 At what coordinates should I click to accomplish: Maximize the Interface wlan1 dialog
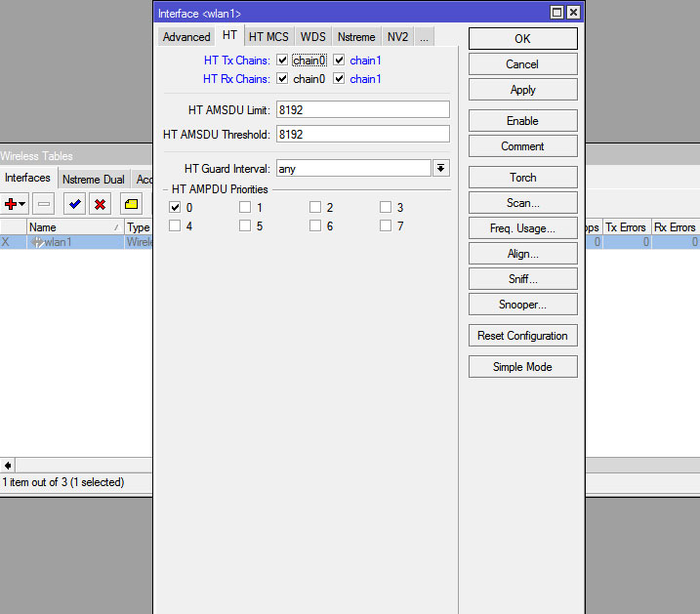point(556,13)
